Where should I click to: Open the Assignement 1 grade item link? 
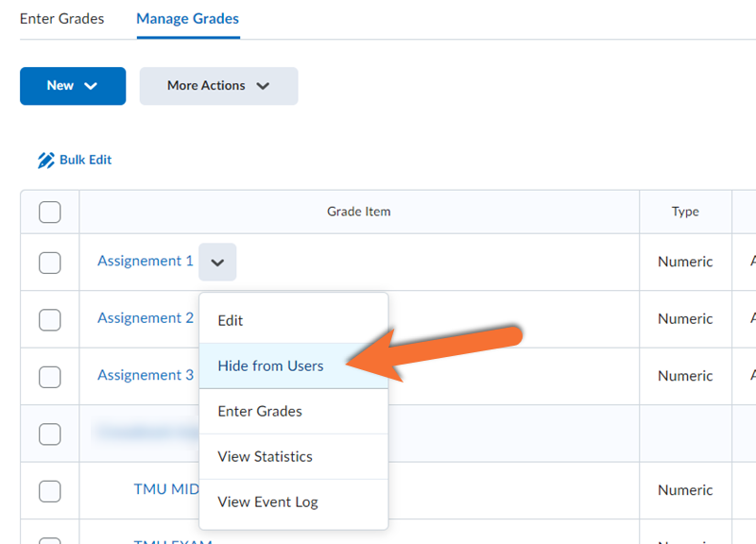coord(146,262)
